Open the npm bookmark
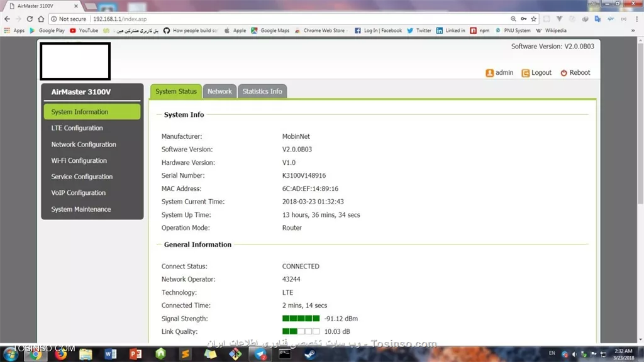Screen dimensions: 644x362 [480, 30]
